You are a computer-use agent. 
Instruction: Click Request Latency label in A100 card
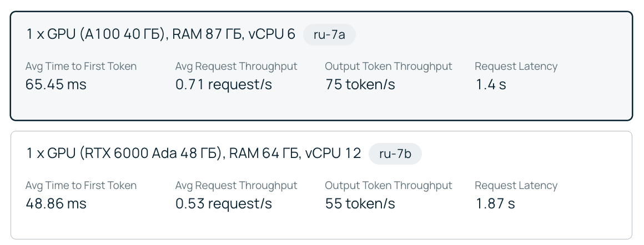[x=516, y=66]
